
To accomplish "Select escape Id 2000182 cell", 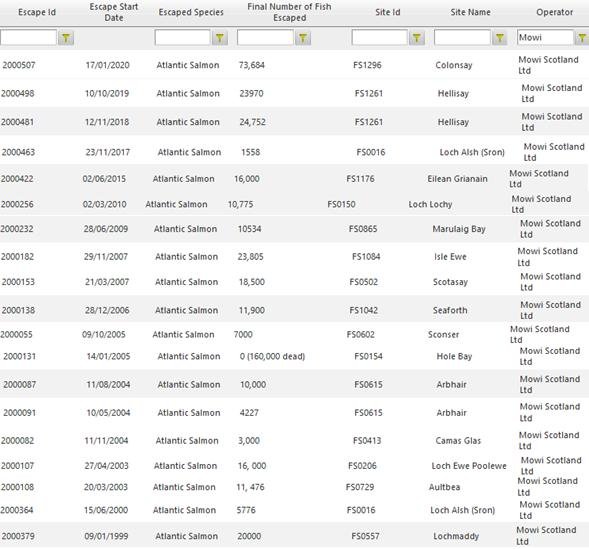I will 17,257.
